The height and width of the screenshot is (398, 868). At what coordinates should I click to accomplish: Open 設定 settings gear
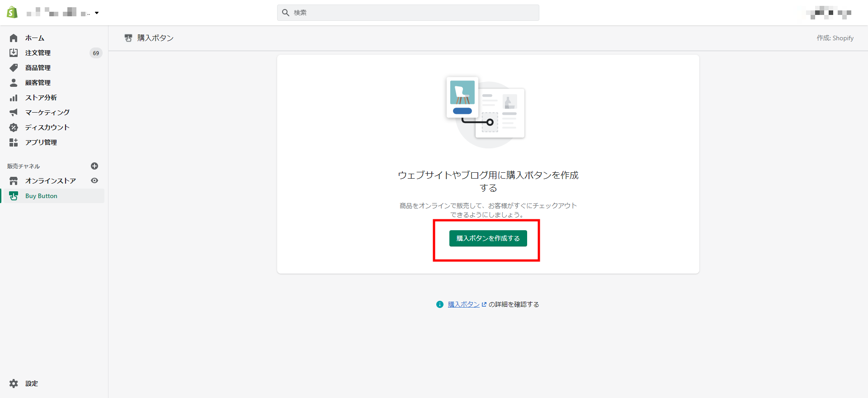(x=14, y=384)
